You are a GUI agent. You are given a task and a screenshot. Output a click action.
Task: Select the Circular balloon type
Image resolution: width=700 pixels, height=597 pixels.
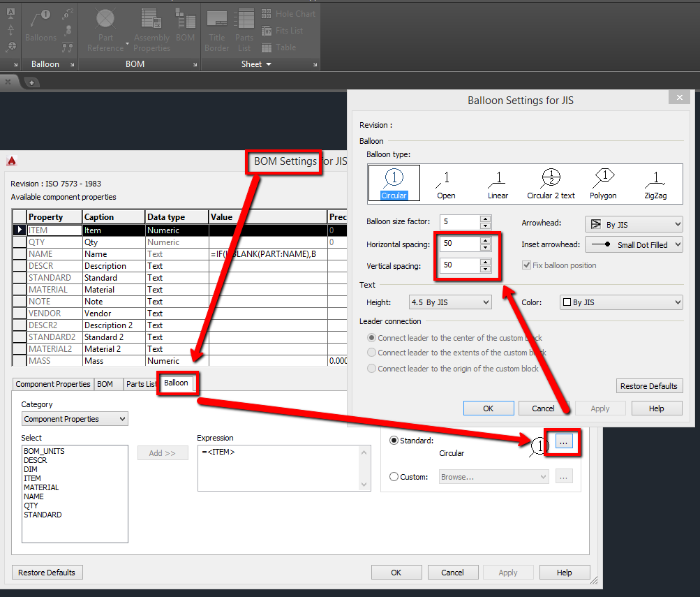pos(394,183)
